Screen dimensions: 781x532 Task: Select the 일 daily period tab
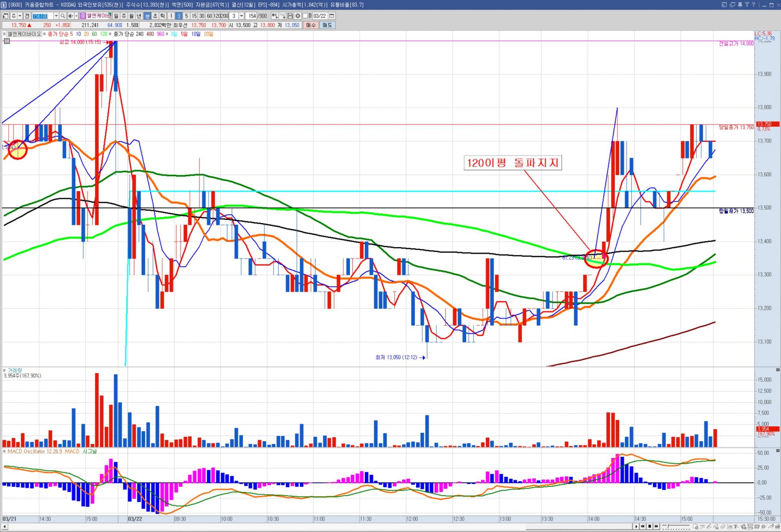tap(116, 16)
